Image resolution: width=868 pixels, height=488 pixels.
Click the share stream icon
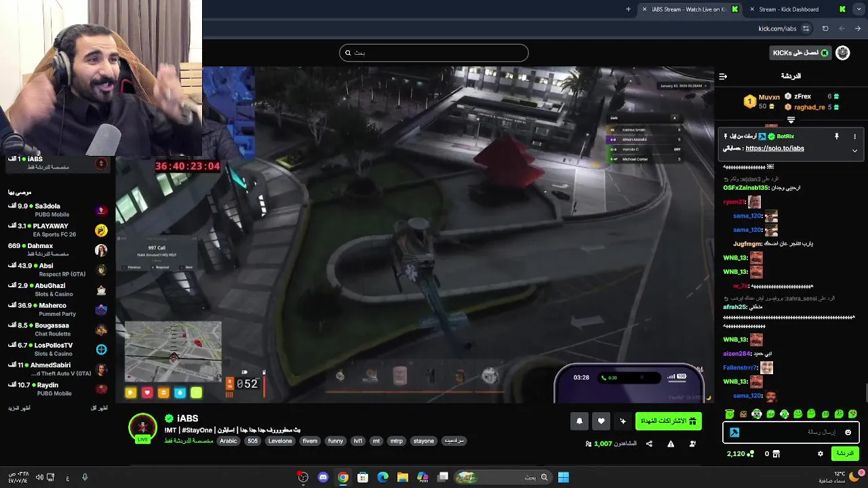coord(649,444)
